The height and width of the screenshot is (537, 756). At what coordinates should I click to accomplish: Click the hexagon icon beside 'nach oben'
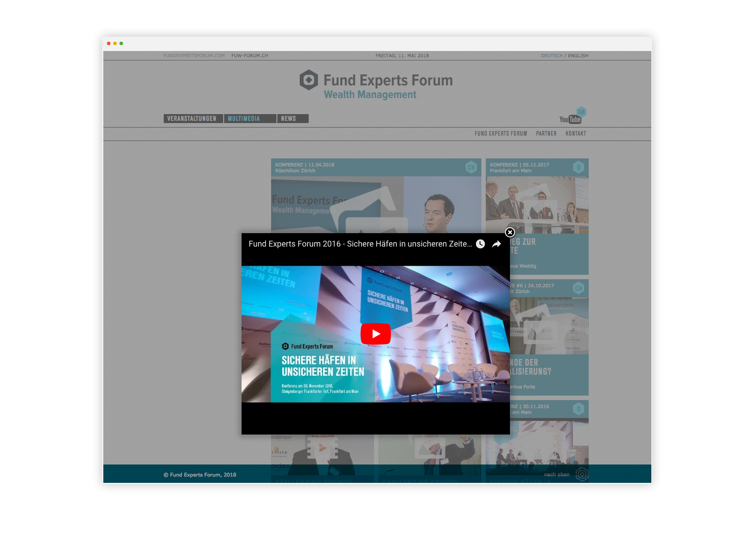coord(582,474)
